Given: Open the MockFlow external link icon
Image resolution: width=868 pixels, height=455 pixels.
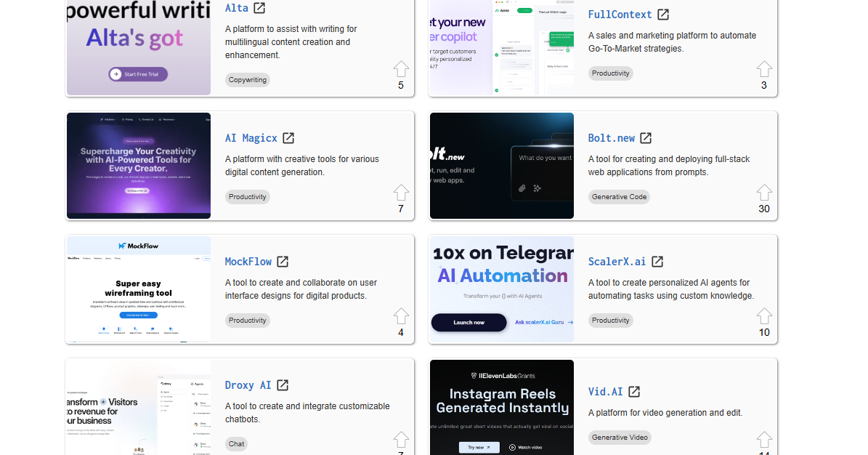Looking at the screenshot, I should 283,262.
